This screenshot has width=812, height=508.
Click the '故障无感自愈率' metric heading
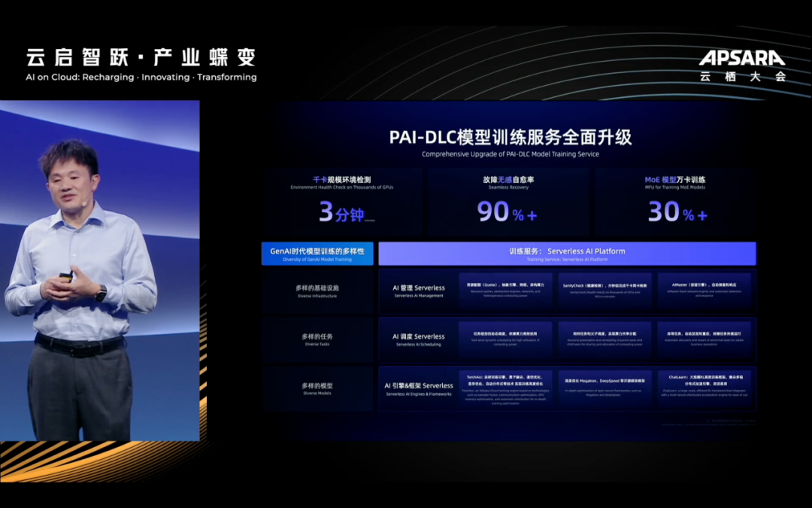pyautogui.click(x=508, y=179)
